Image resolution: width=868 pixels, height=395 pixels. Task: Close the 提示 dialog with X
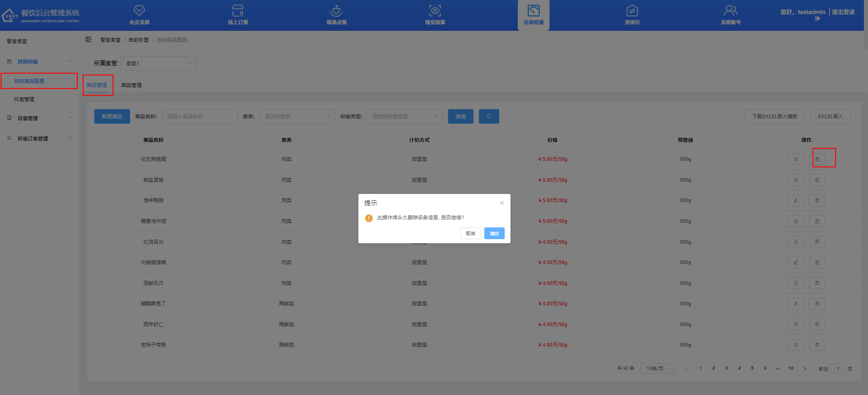[x=502, y=203]
